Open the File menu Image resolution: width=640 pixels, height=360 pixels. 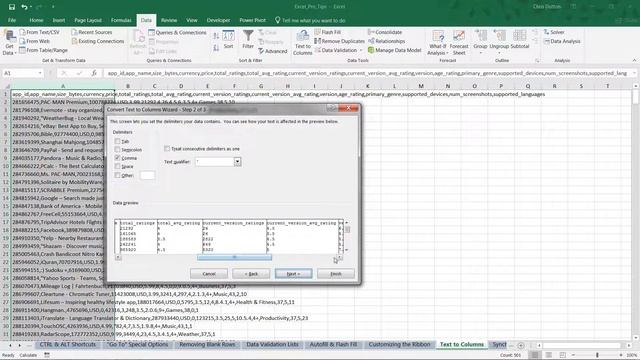pos(12,20)
